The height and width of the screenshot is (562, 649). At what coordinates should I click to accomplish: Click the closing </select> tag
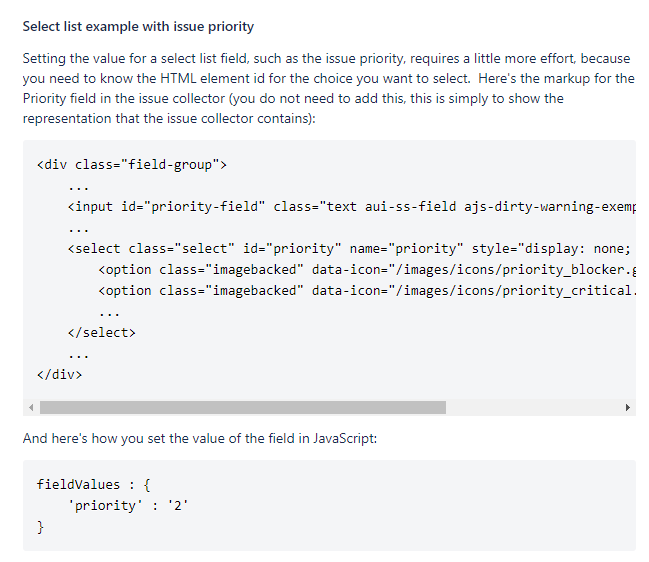(x=102, y=333)
